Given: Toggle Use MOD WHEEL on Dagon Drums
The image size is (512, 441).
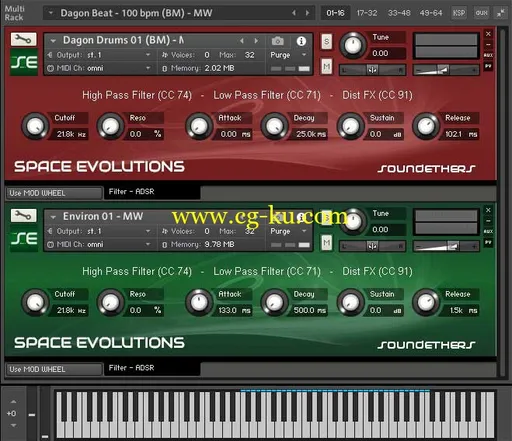Looking at the screenshot, I should [54, 193].
